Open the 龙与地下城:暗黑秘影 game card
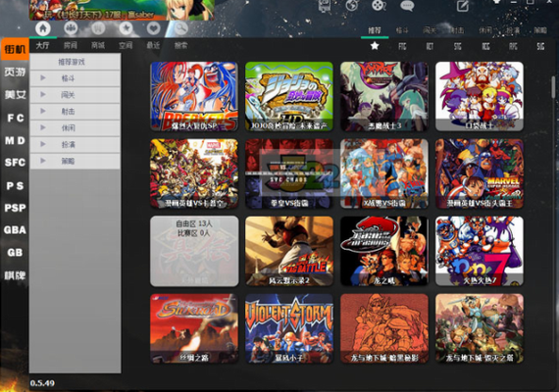Screen dimensions: 559x392 coord(384,328)
